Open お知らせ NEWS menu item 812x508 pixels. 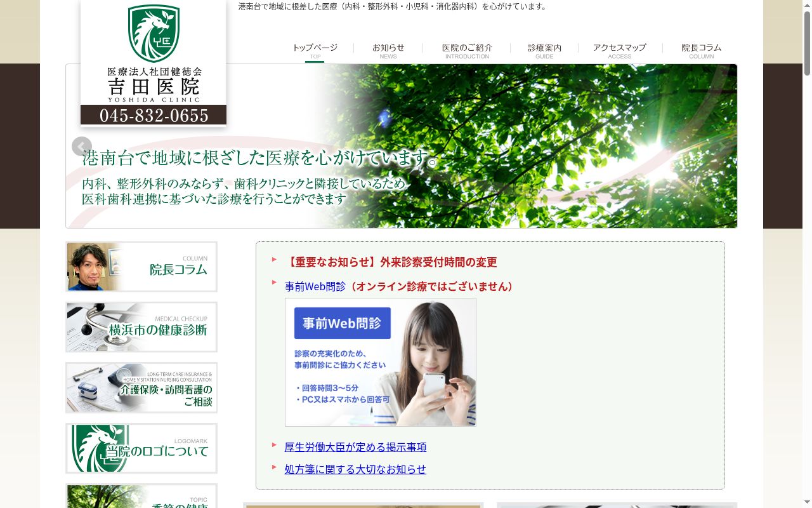[x=388, y=51]
